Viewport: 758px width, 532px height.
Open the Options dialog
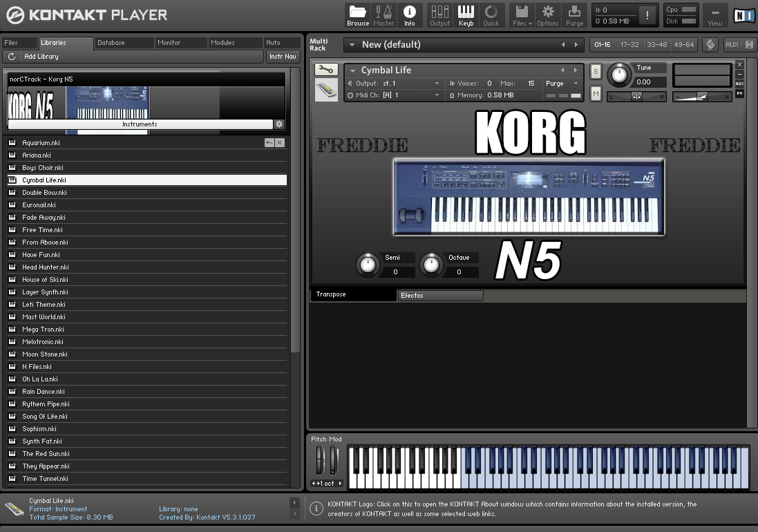click(x=548, y=15)
